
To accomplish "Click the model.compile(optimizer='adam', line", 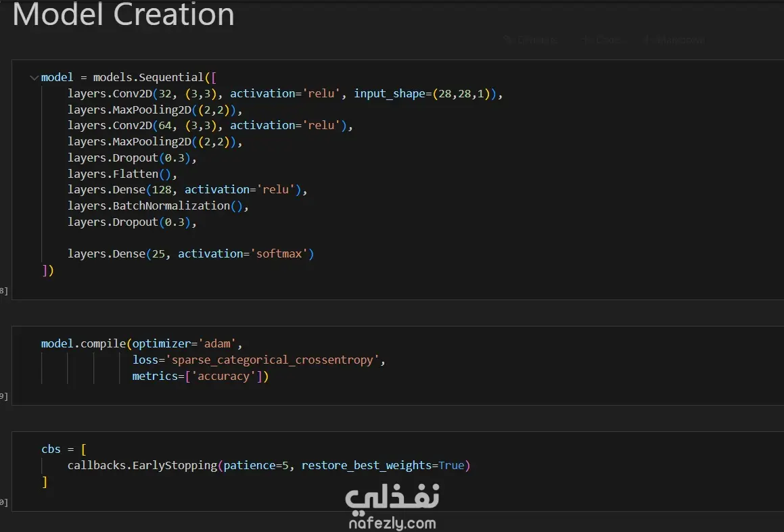I will pyautogui.click(x=141, y=343).
